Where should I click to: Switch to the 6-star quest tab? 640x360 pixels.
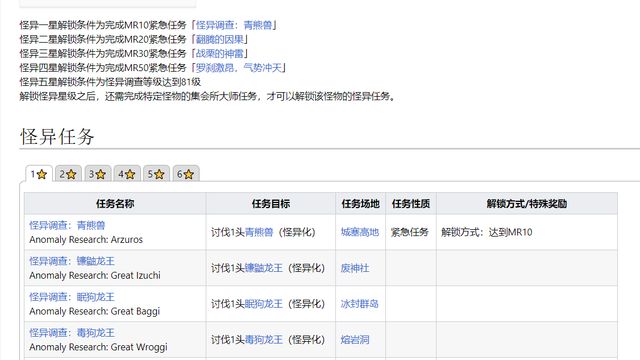click(186, 174)
